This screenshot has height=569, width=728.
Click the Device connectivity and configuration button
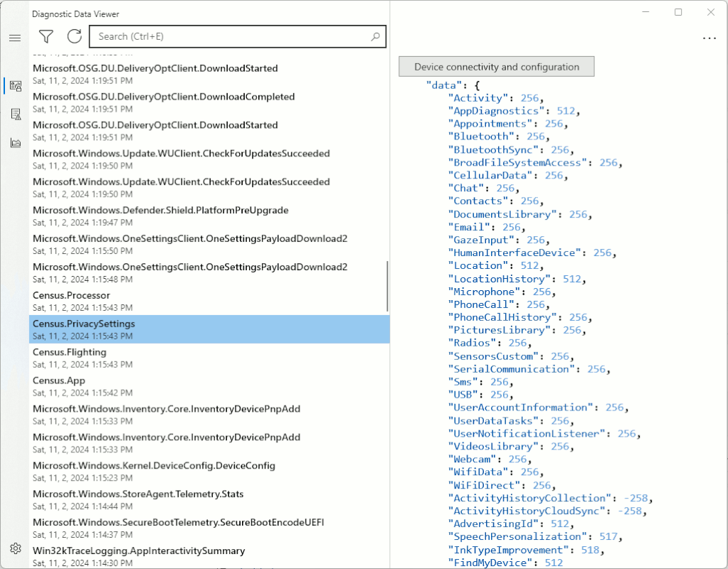496,67
